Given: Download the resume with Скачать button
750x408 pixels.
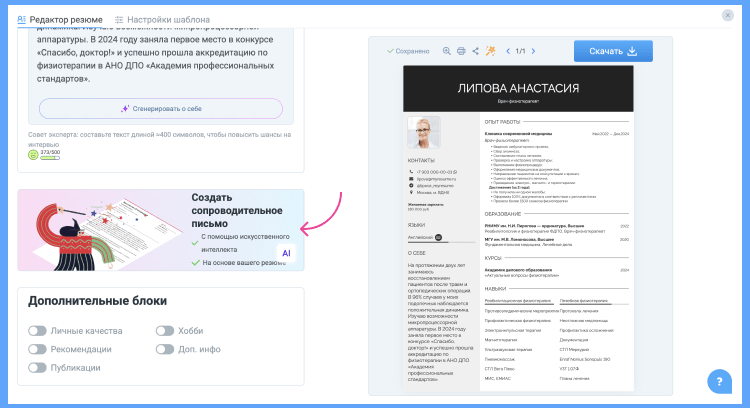Looking at the screenshot, I should (613, 51).
